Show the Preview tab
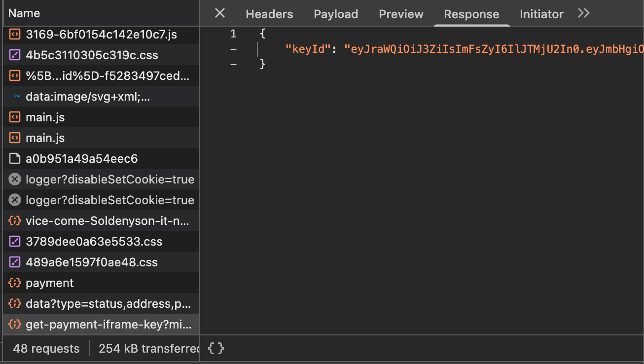644x364 pixels. (401, 14)
